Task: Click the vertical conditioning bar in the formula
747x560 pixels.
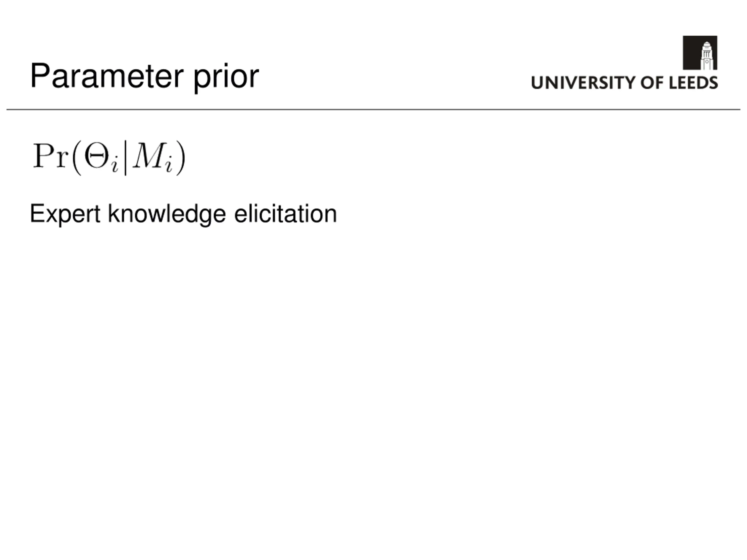Action: (x=126, y=157)
